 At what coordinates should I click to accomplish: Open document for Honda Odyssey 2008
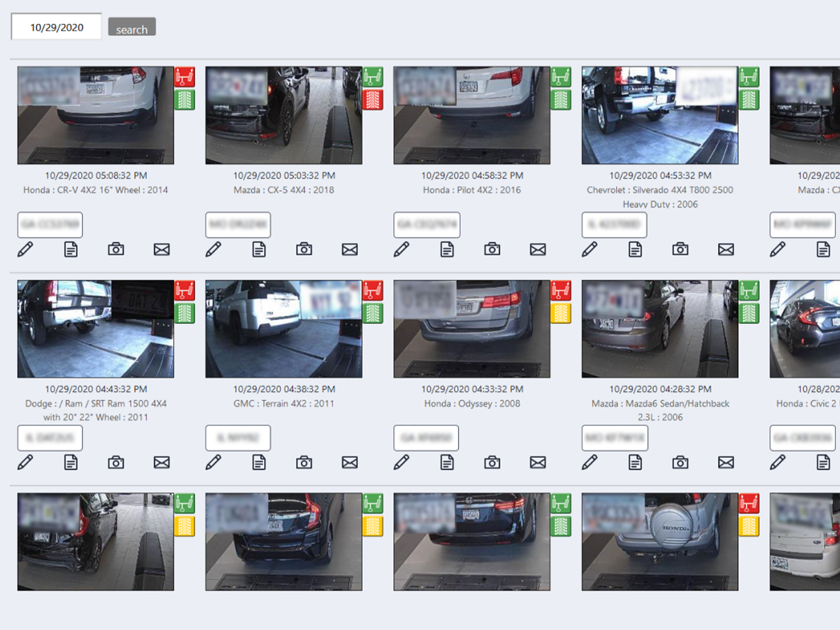(447, 463)
